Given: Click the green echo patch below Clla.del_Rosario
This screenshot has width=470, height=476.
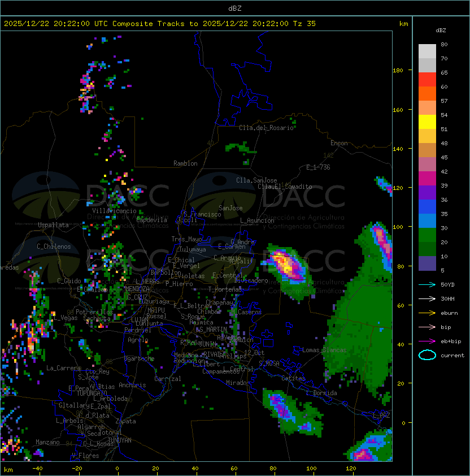Looking at the screenshot, I should click(x=240, y=148).
